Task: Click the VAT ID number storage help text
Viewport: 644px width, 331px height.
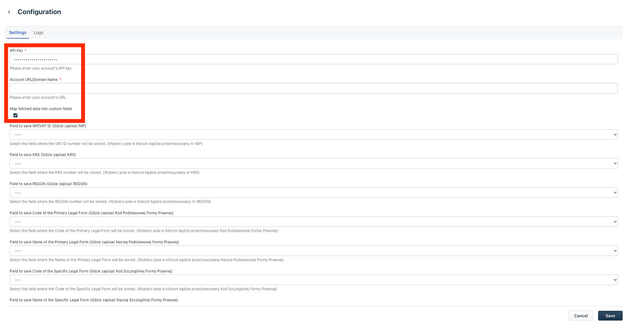Action: tap(106, 144)
